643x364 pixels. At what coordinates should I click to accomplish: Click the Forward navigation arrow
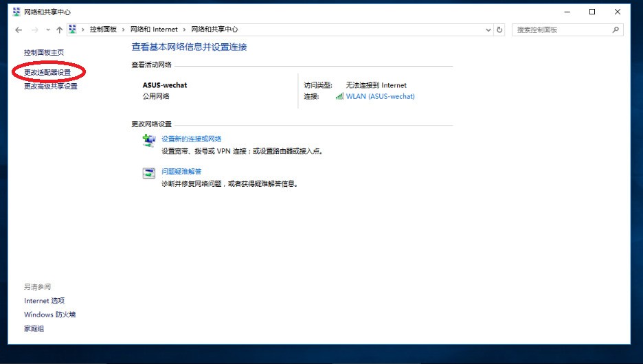[34, 30]
